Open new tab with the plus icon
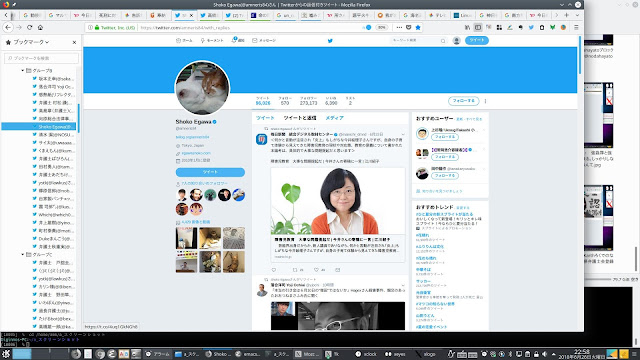 (x=567, y=15)
